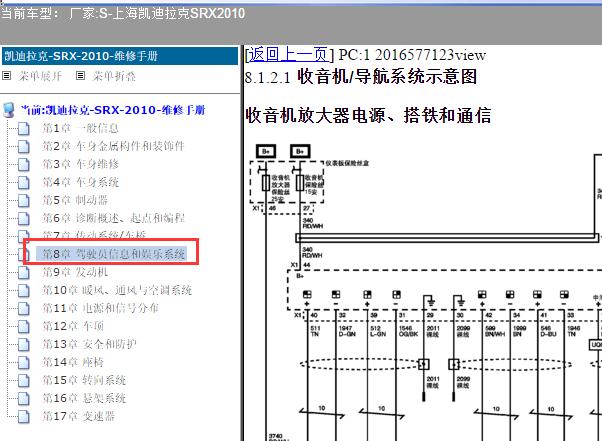Click the 菜单折叠 collapse icon
This screenshot has height=441, width=602.
coord(80,76)
